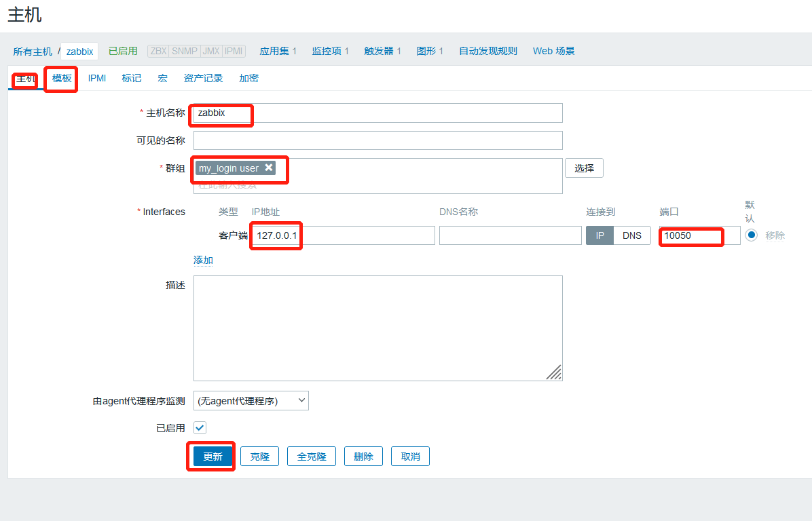Click the ZBX availability indicator
This screenshot has width=812, height=521.
[158, 51]
